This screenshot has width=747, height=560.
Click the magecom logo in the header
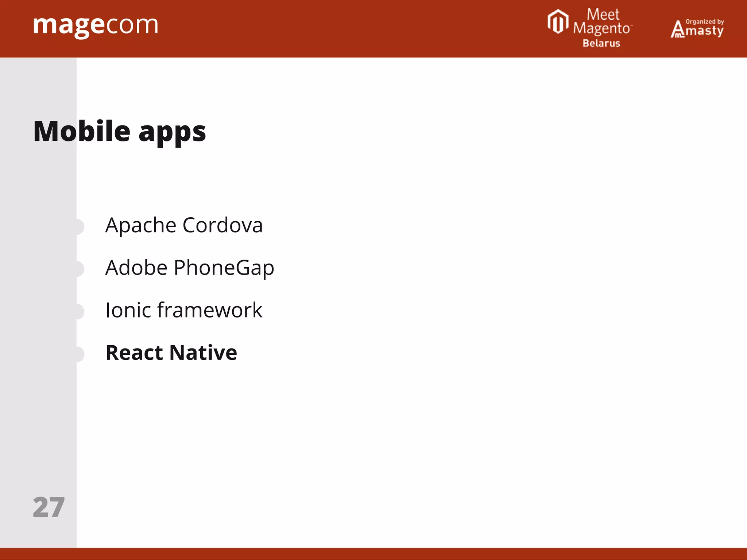(x=96, y=26)
